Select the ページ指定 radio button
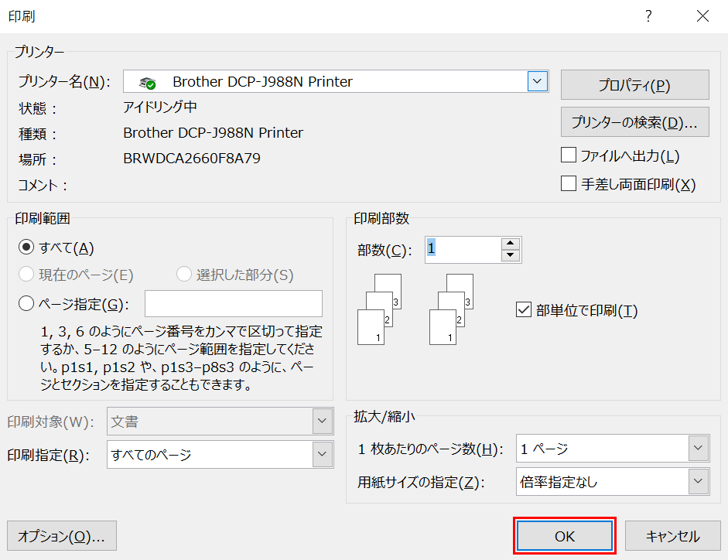This screenshot has width=728, height=560. [26, 304]
